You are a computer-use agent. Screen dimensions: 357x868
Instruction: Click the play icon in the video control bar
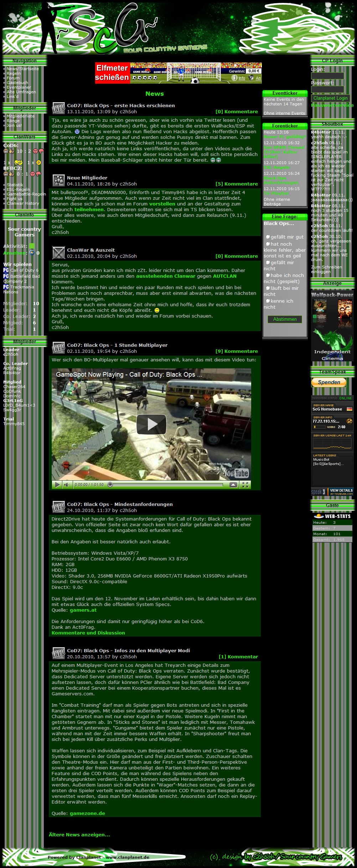click(57, 485)
